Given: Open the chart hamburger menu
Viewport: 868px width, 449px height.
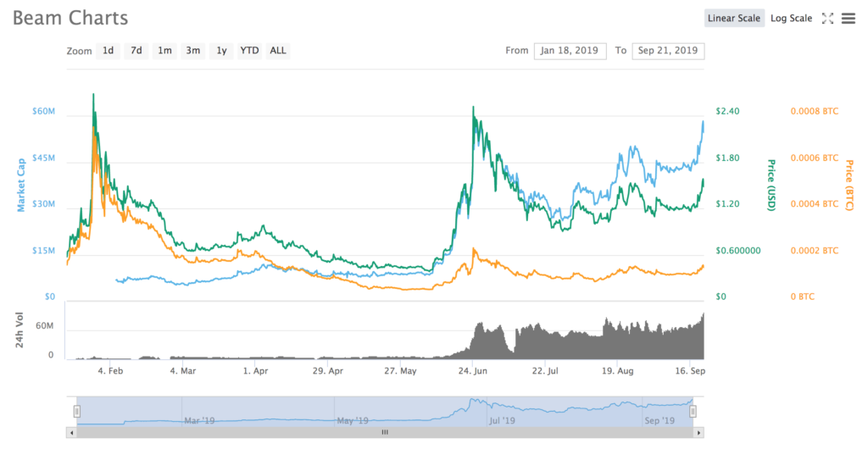Looking at the screenshot, I should pos(849,19).
